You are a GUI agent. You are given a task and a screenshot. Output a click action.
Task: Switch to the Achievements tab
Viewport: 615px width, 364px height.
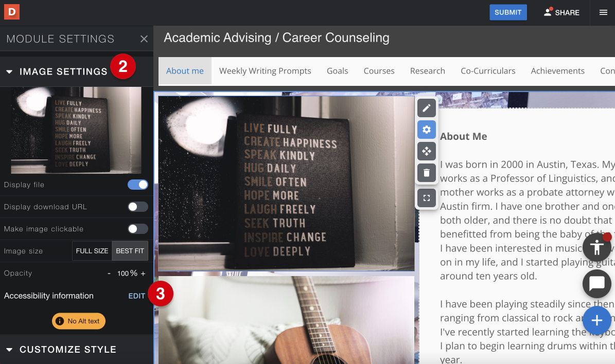(x=558, y=71)
